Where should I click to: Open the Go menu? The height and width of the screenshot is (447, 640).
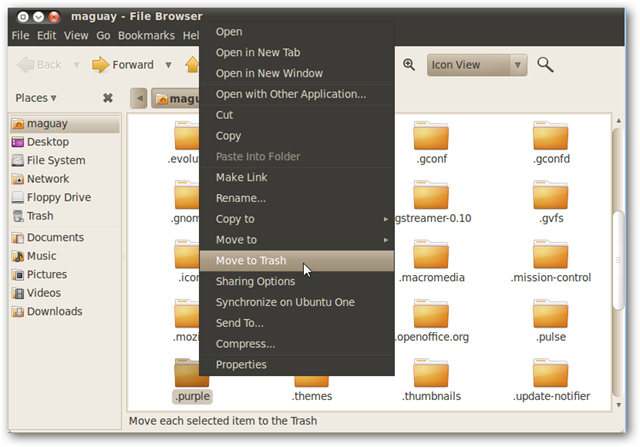[x=103, y=36]
